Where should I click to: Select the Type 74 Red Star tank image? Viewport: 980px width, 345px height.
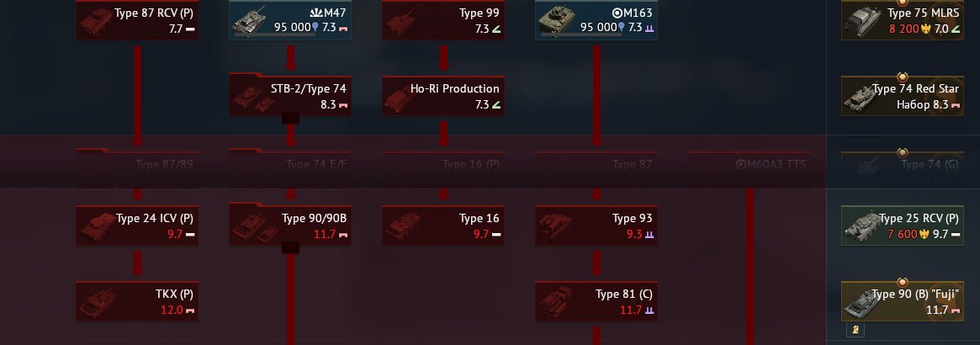[x=862, y=98]
